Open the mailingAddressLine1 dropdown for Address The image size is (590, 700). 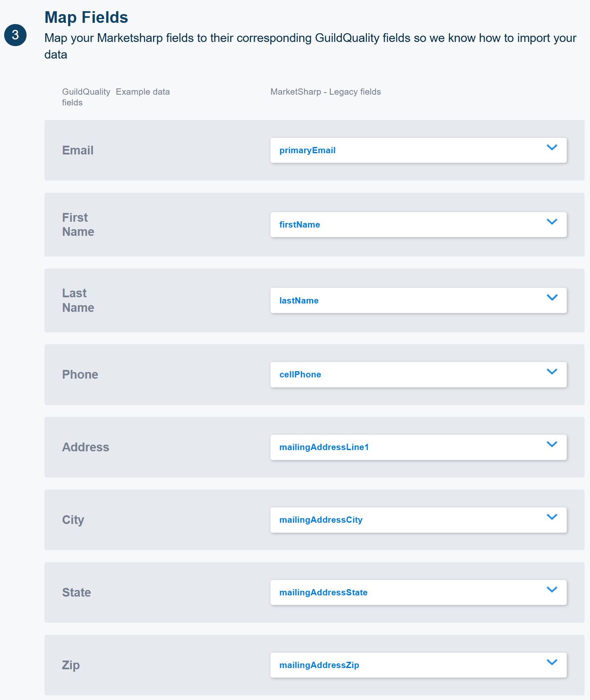(418, 447)
